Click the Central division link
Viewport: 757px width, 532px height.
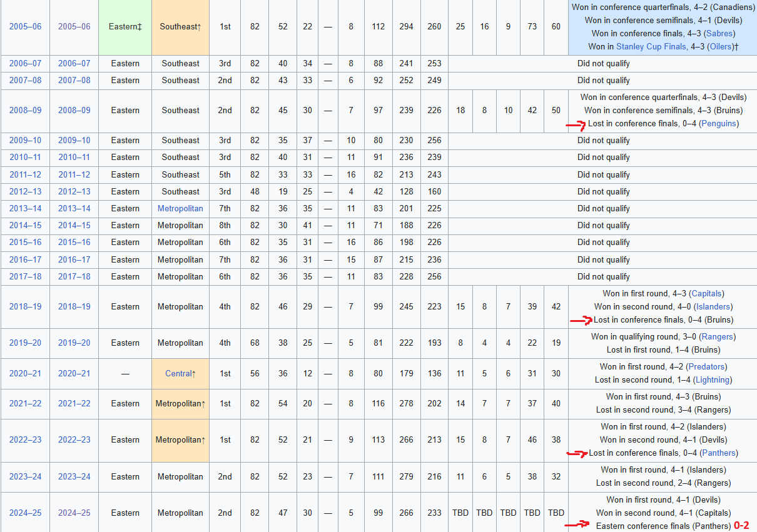pos(178,373)
